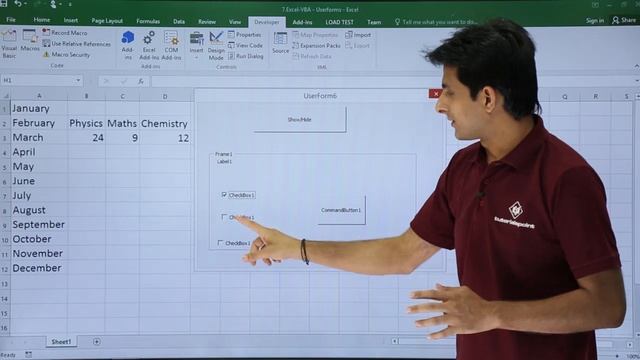640x360 pixels.
Task: Expand the Name Box dropdown arrow
Action: click(x=78, y=80)
